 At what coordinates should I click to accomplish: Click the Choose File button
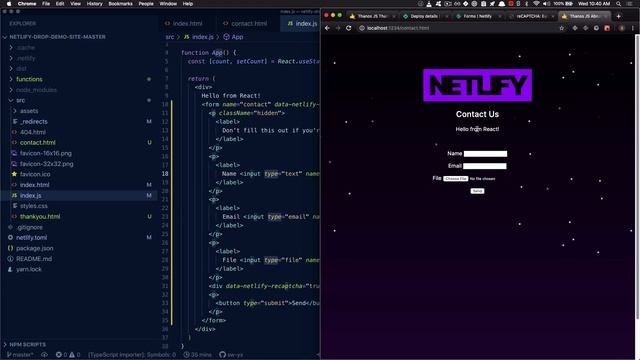[456, 179]
